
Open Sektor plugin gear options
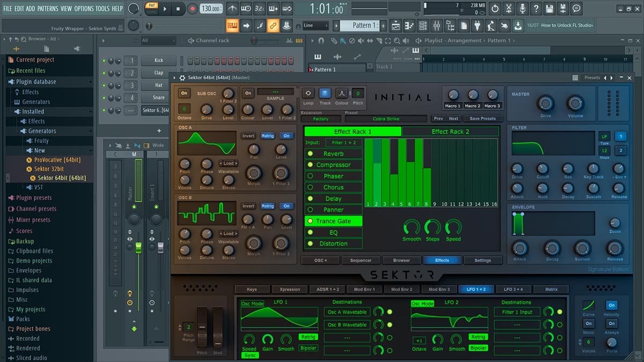click(x=182, y=78)
